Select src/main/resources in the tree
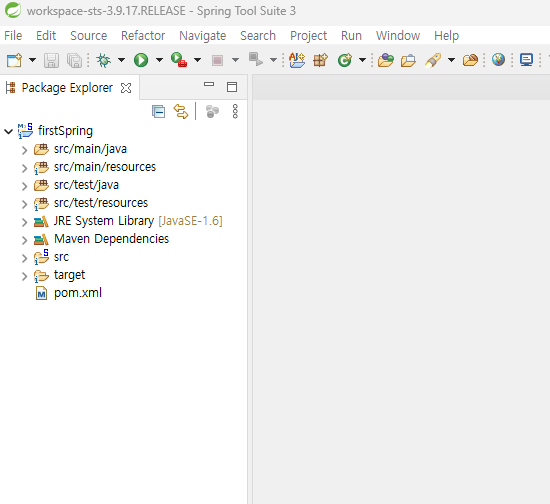The image size is (550, 504). click(x=105, y=167)
